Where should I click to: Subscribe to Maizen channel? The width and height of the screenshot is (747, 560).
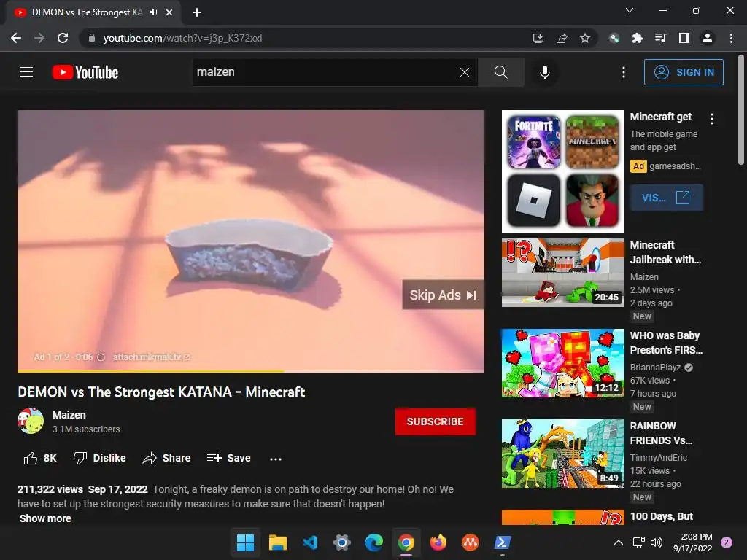click(435, 421)
